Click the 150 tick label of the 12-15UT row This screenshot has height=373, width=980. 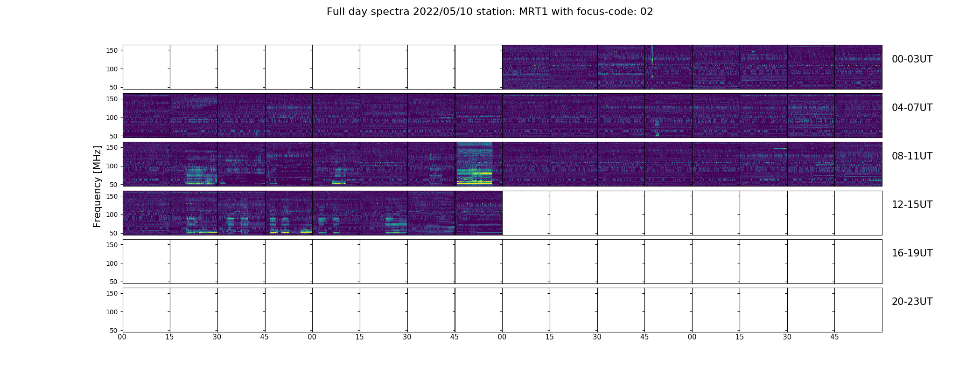112,196
